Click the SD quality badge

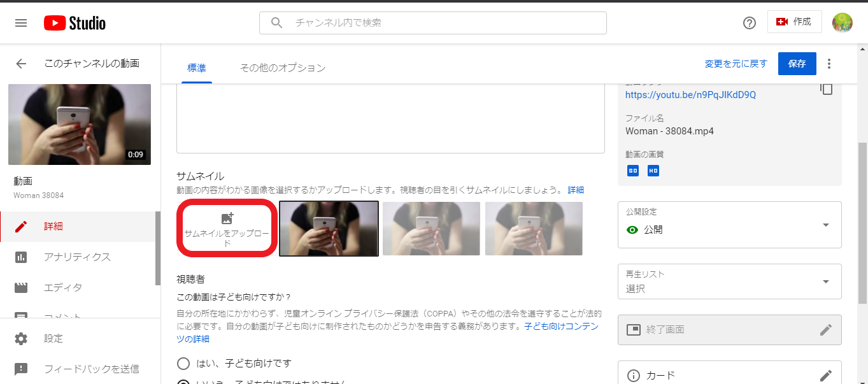pos(632,171)
